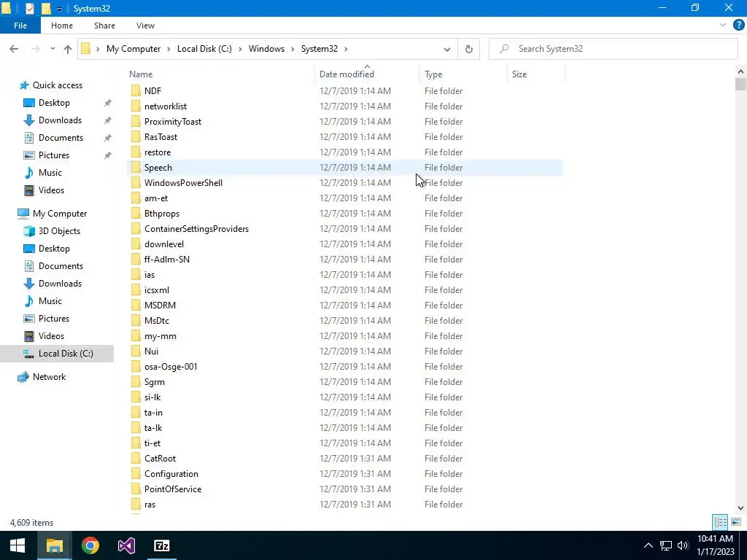Screen dimensions: 747x560
Task: Switch to details view layout icon
Action: pos(720,522)
